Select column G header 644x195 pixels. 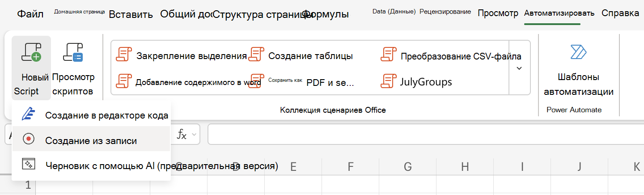point(408,167)
